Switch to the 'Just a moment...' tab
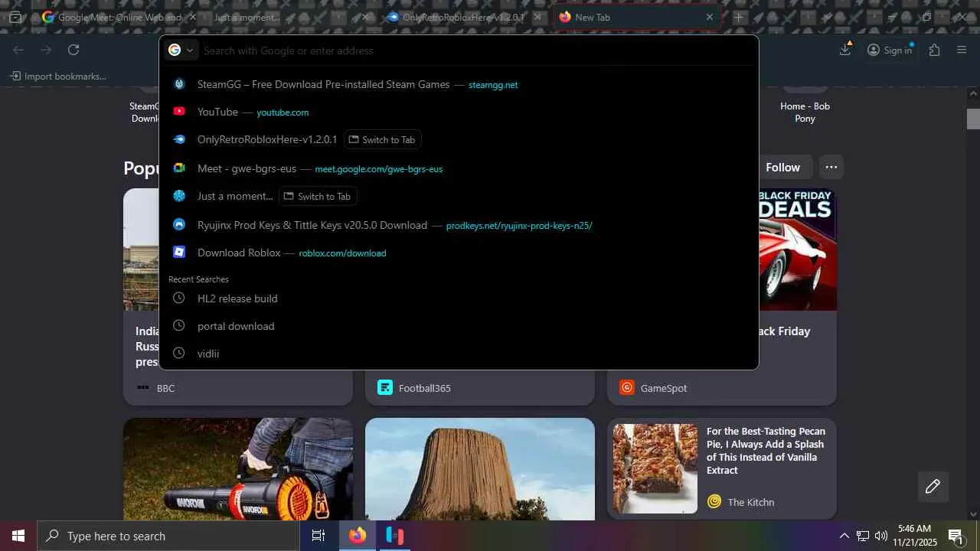Screen dimensions: 980x551 (292, 17)
